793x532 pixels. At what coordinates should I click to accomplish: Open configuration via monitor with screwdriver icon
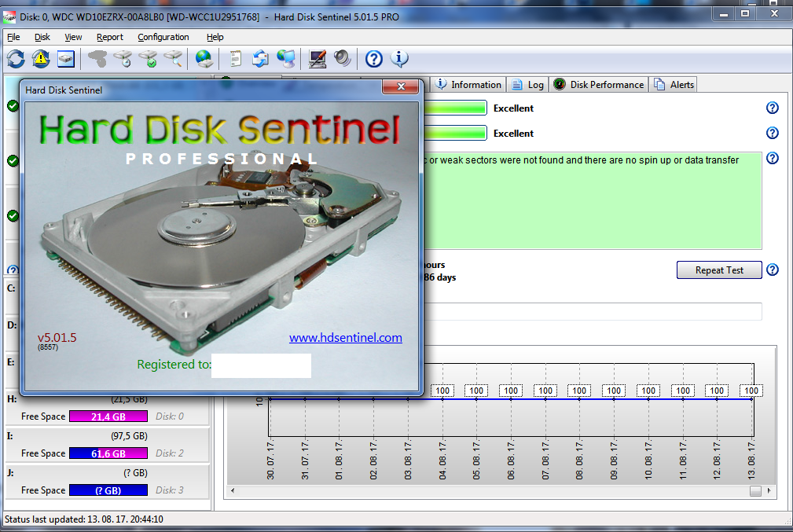317,59
